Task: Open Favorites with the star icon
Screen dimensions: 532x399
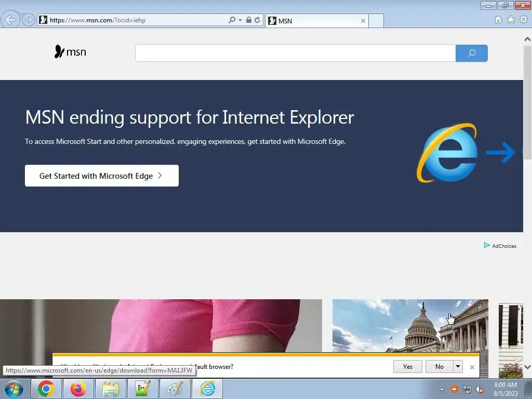Action: 511,20
